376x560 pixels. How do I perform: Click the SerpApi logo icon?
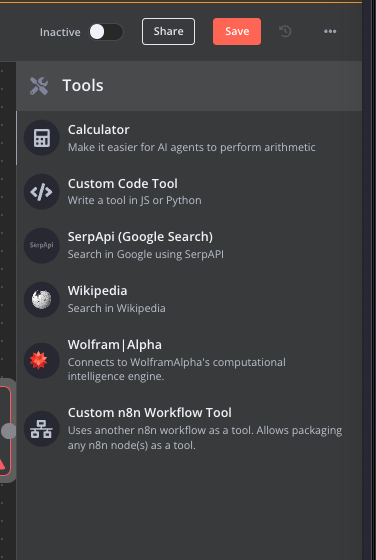pyautogui.click(x=42, y=246)
